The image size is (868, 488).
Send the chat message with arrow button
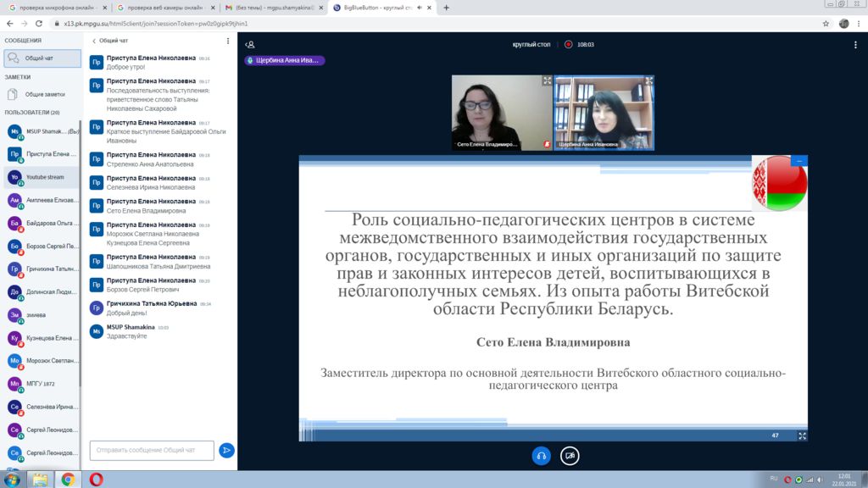click(x=226, y=450)
